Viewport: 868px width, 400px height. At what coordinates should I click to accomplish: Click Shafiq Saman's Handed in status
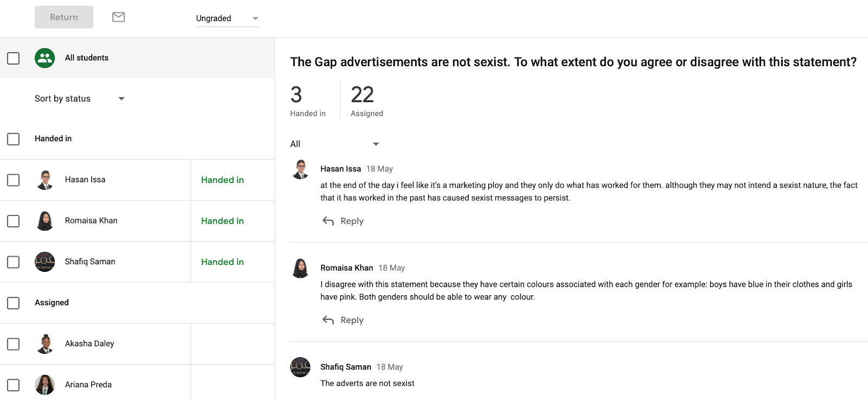[x=222, y=262]
